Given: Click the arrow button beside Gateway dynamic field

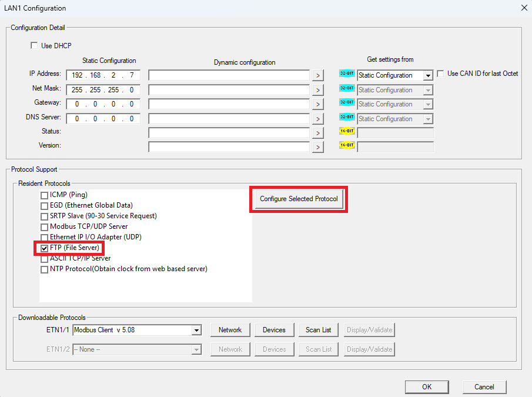Looking at the screenshot, I should point(317,104).
